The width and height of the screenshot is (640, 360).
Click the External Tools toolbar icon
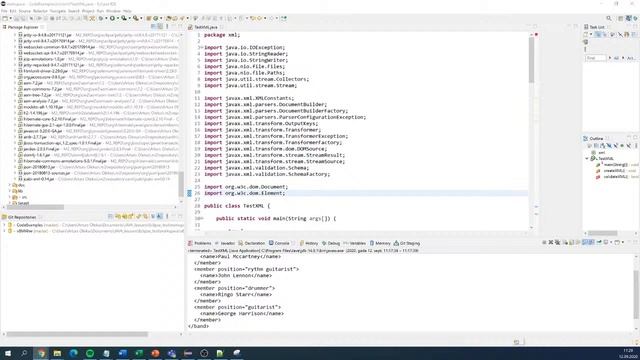click(136, 18)
